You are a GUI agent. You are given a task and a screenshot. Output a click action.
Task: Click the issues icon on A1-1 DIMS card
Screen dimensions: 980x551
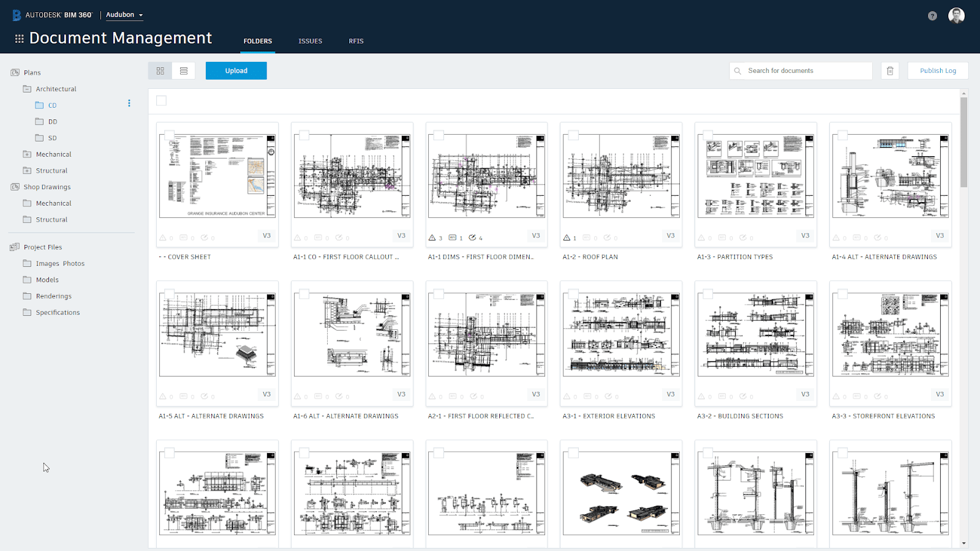434,237
